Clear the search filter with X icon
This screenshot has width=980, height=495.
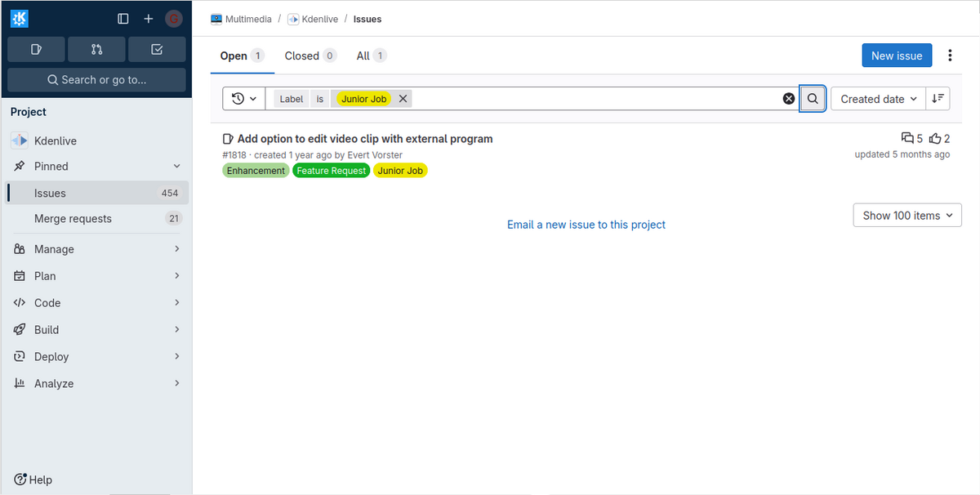click(789, 99)
